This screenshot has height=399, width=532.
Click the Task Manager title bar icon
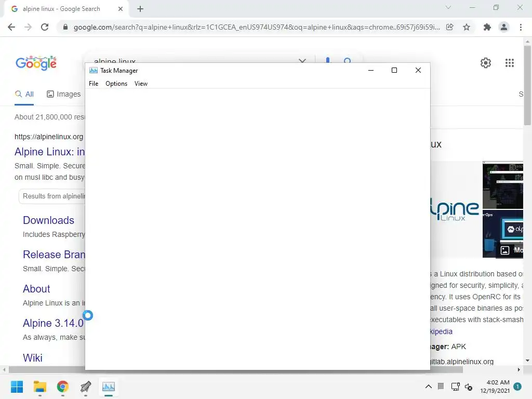click(x=94, y=70)
